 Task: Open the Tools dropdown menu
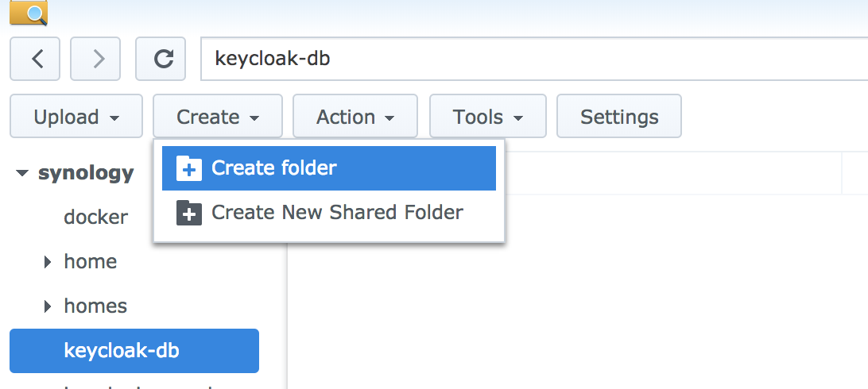[488, 117]
